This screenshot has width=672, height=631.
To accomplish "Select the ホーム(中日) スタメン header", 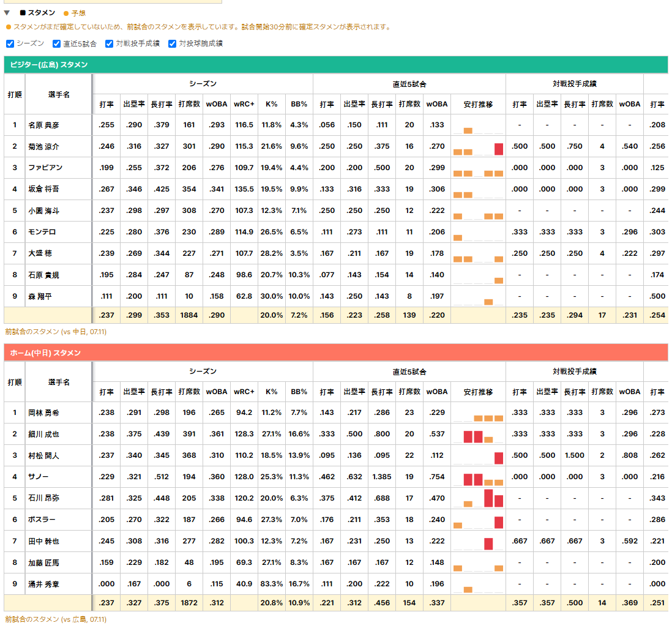I will point(336,353).
